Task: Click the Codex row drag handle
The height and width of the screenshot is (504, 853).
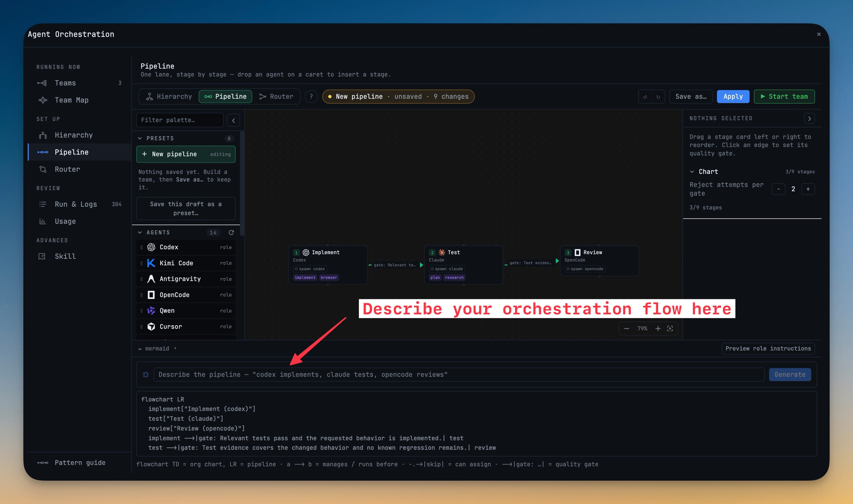Action: tap(141, 247)
